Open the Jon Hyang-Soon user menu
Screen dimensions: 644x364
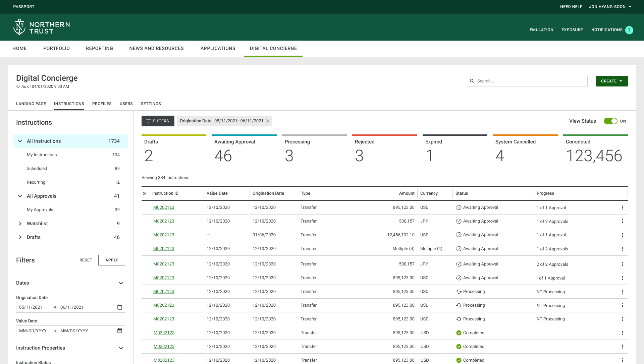point(610,7)
